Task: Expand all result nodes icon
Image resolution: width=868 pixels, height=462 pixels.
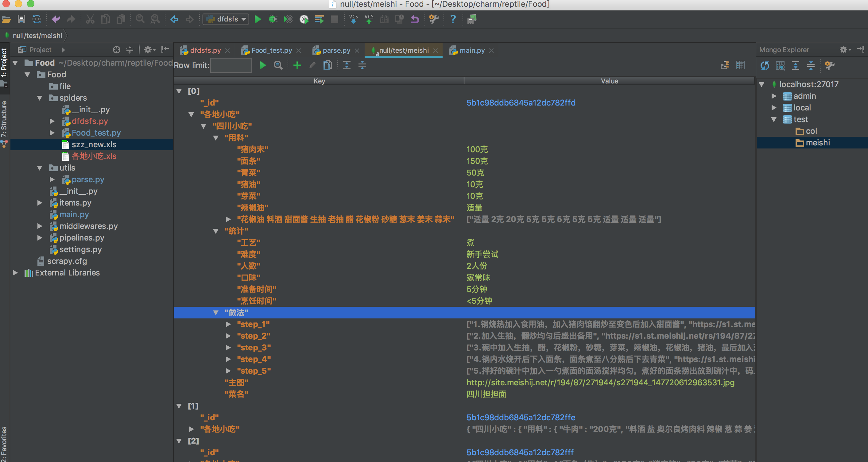Action: 347,65
